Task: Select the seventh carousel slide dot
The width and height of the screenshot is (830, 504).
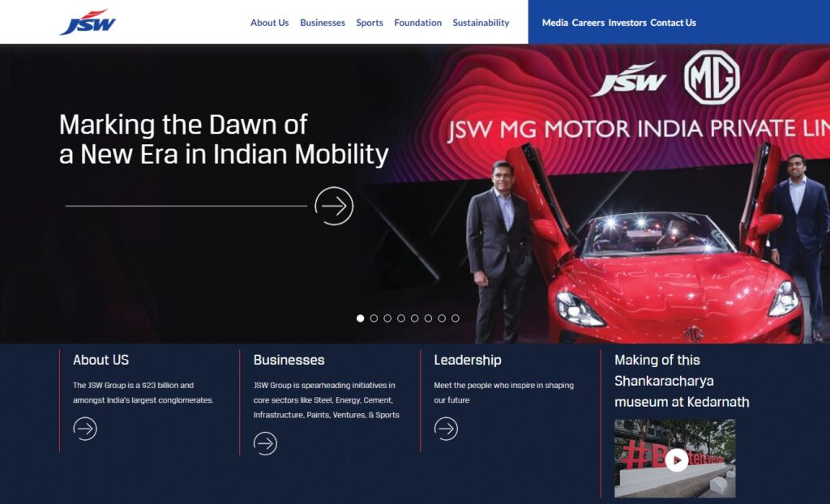Action: pos(442,318)
